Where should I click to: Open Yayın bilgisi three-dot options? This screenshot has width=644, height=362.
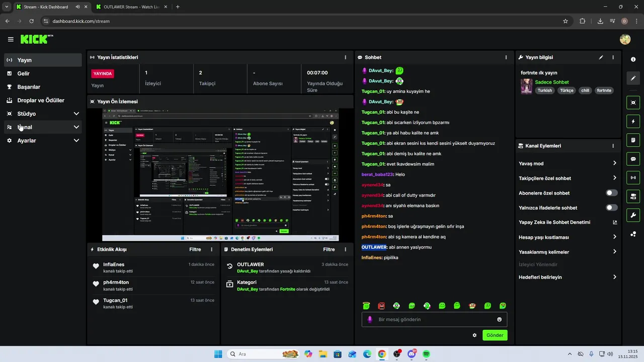coord(613,57)
